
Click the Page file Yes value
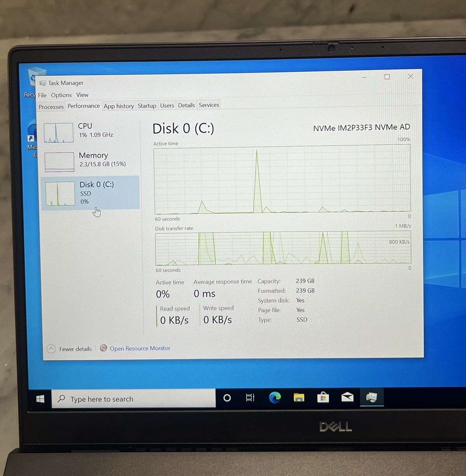click(300, 310)
